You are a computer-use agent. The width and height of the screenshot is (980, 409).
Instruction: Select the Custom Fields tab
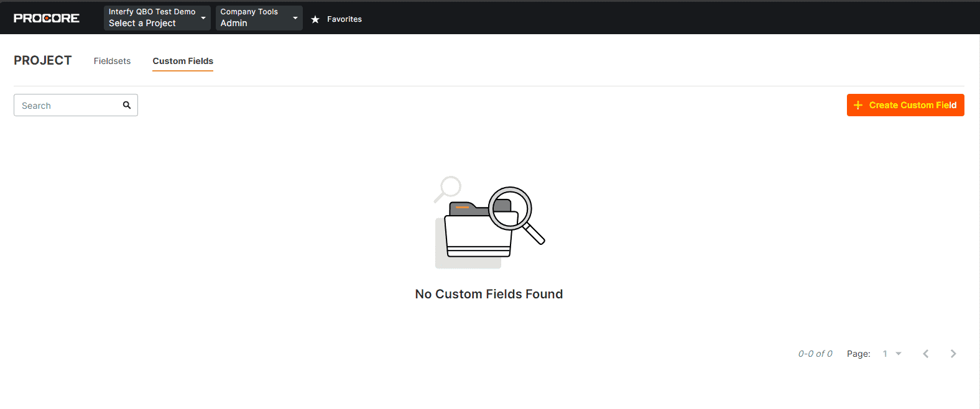[183, 61]
